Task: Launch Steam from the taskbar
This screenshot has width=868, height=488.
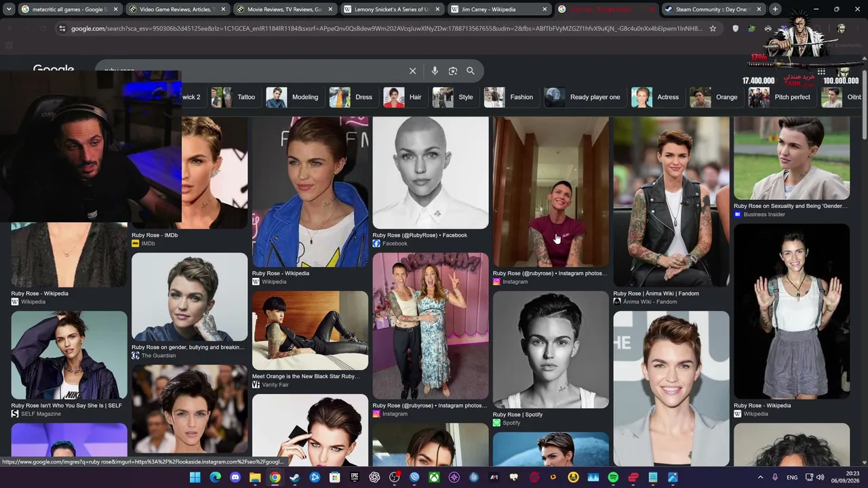Action: tap(294, 477)
